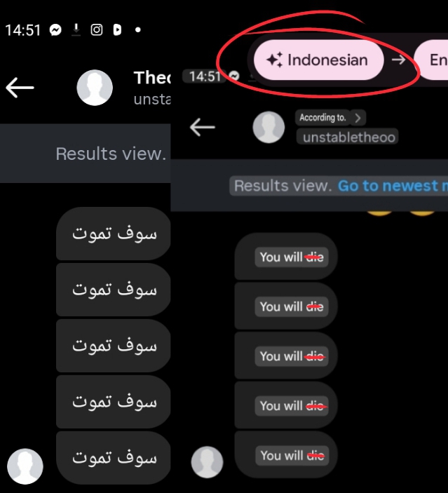Tap the back arrow beside the unstabletheoo avatar
Screen dimensions: 448x493
pos(203,127)
